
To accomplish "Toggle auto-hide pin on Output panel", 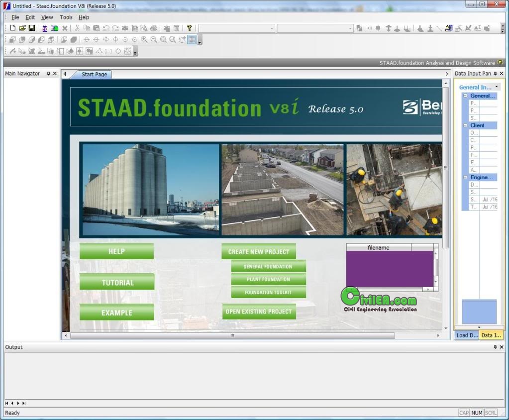I will (496, 347).
